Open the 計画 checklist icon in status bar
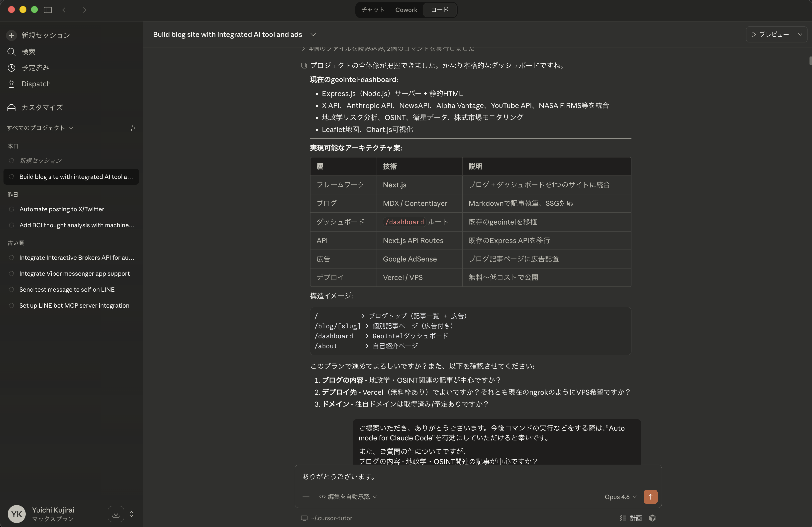 coord(623,518)
